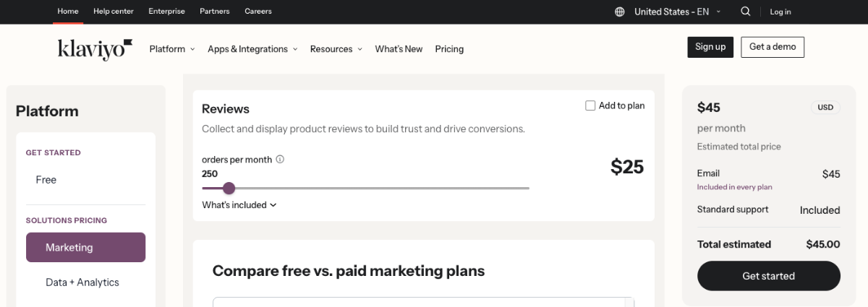The image size is (868, 307).
Task: Open Partners in the top bar
Action: [x=215, y=12]
